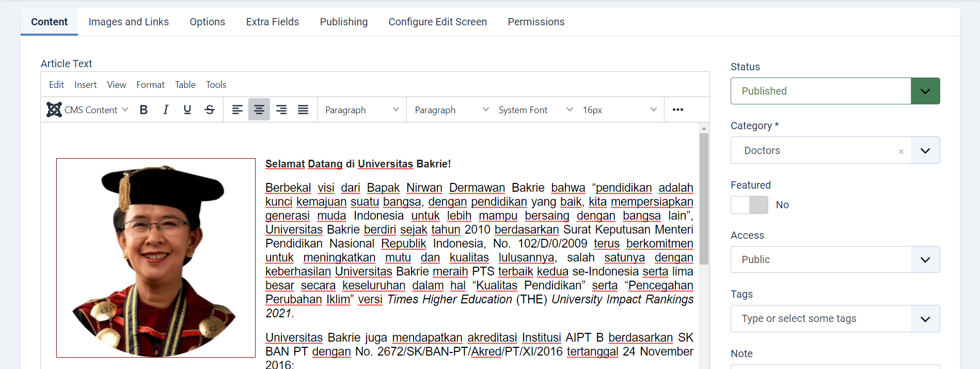This screenshot has height=369, width=980.
Task: Switch to the Extra Fields tab
Action: click(x=272, y=22)
